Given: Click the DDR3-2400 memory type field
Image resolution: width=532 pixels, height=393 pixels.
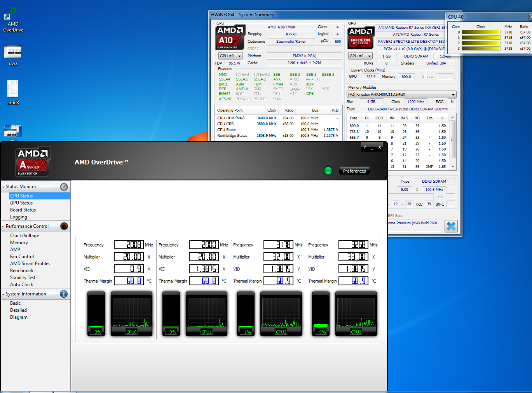Looking at the screenshot, I should (408, 109).
